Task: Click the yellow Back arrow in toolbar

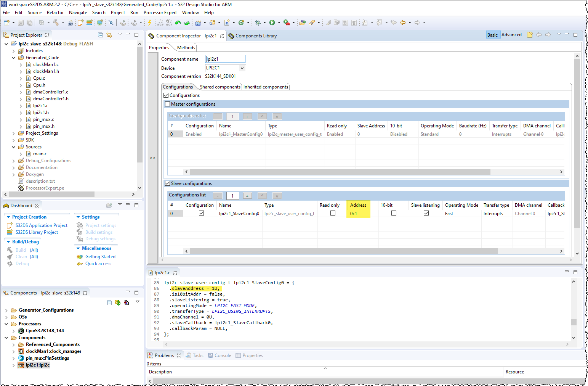Action: (x=402, y=23)
